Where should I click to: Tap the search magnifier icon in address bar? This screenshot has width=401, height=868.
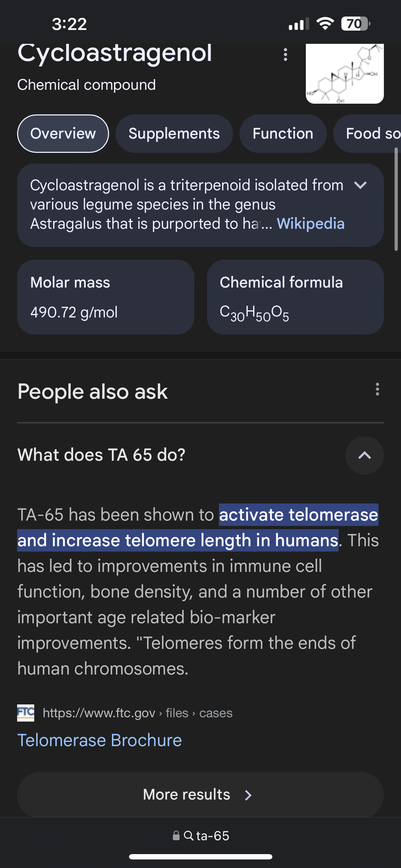click(x=188, y=836)
